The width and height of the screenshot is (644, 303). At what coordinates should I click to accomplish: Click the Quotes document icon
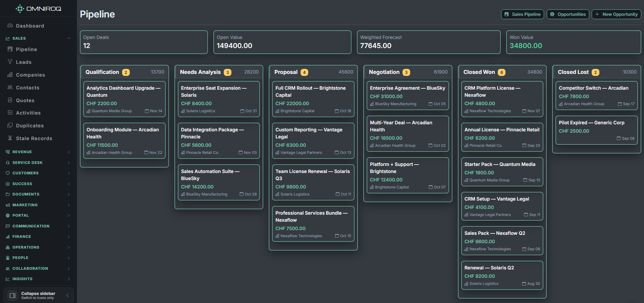[10, 100]
